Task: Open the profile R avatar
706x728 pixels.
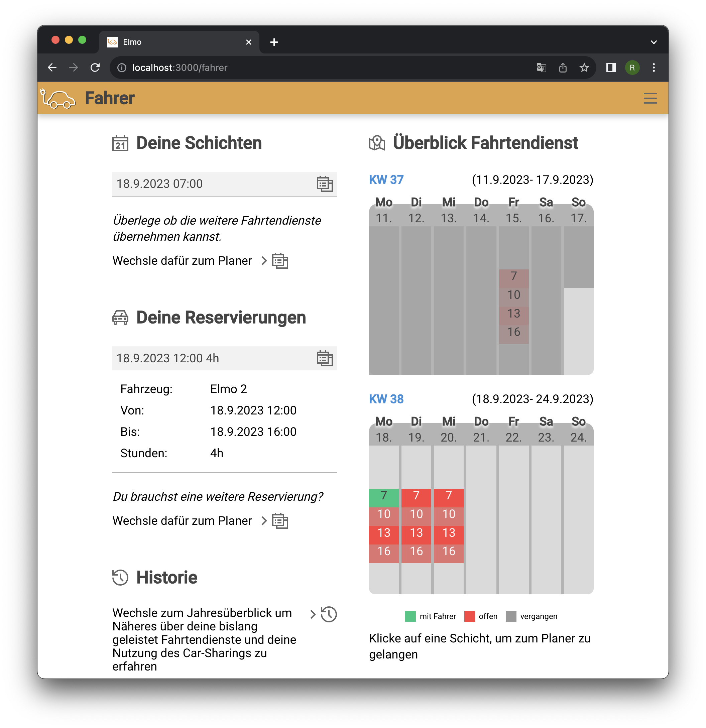Action: click(x=632, y=68)
